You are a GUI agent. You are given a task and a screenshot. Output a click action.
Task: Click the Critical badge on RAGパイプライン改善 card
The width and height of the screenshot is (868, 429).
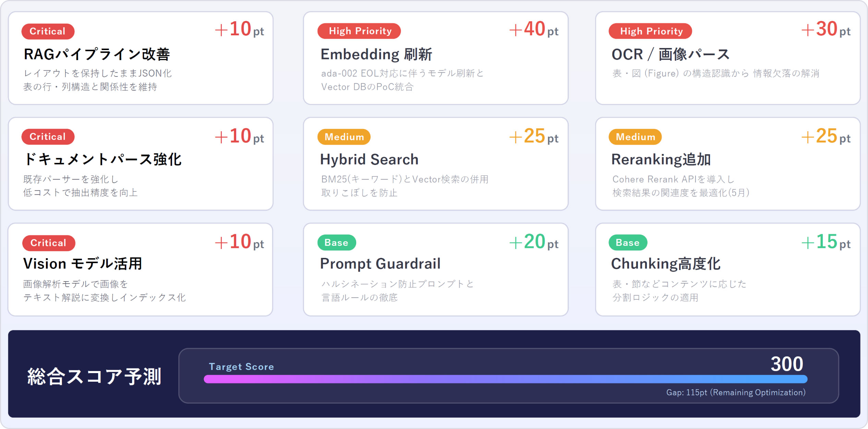48,31
